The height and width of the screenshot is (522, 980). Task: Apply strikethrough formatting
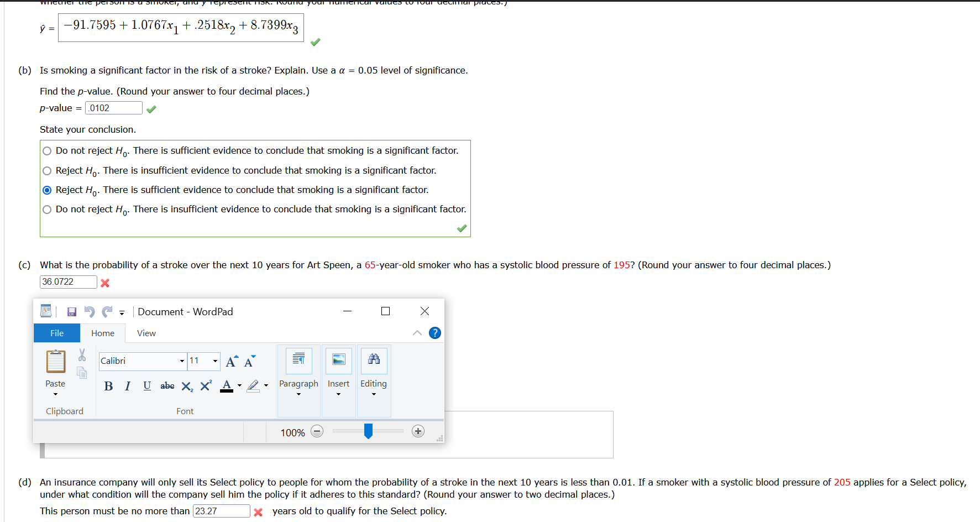(167, 386)
